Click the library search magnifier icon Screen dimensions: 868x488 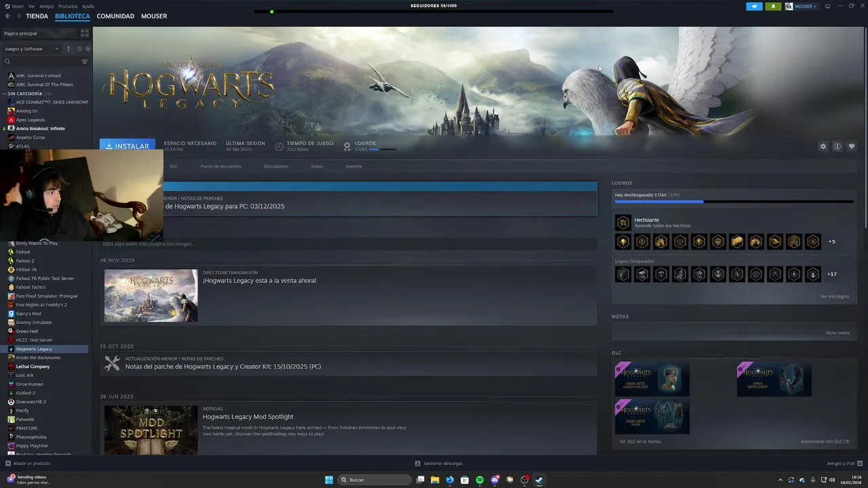pos(7,62)
